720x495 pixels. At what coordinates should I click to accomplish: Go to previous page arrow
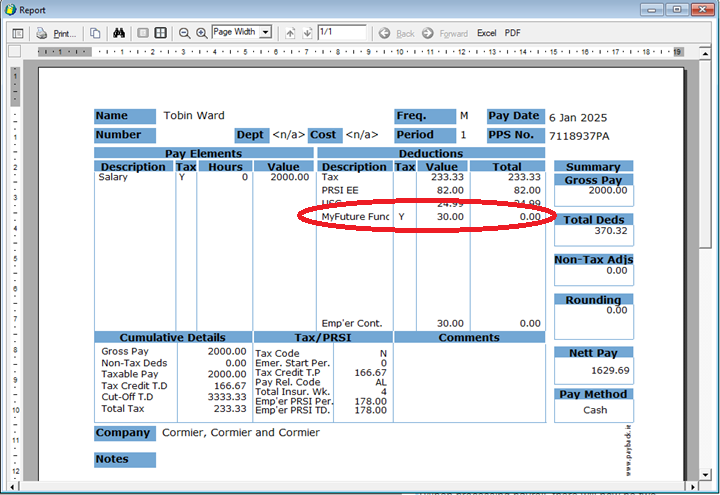290,33
